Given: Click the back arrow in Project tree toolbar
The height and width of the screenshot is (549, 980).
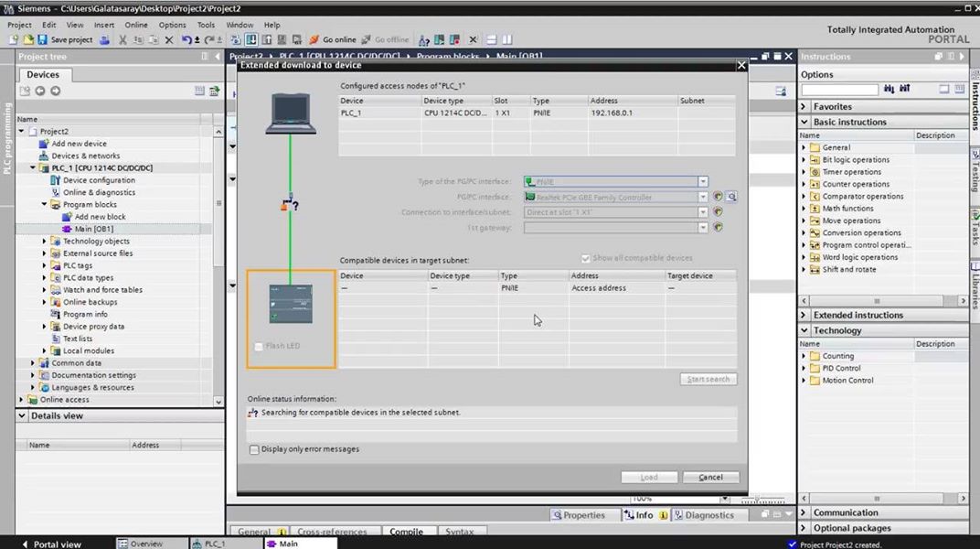Looking at the screenshot, I should [x=40, y=91].
